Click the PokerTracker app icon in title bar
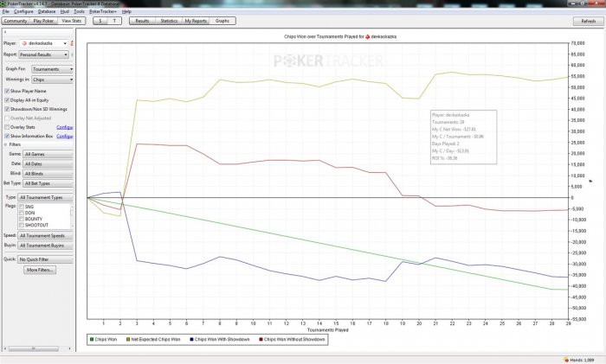 pyautogui.click(x=3, y=3)
